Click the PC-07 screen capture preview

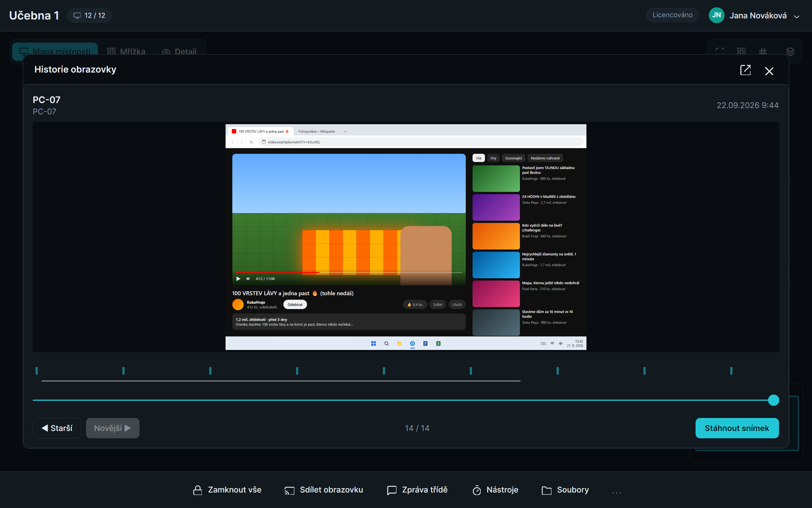pyautogui.click(x=406, y=237)
